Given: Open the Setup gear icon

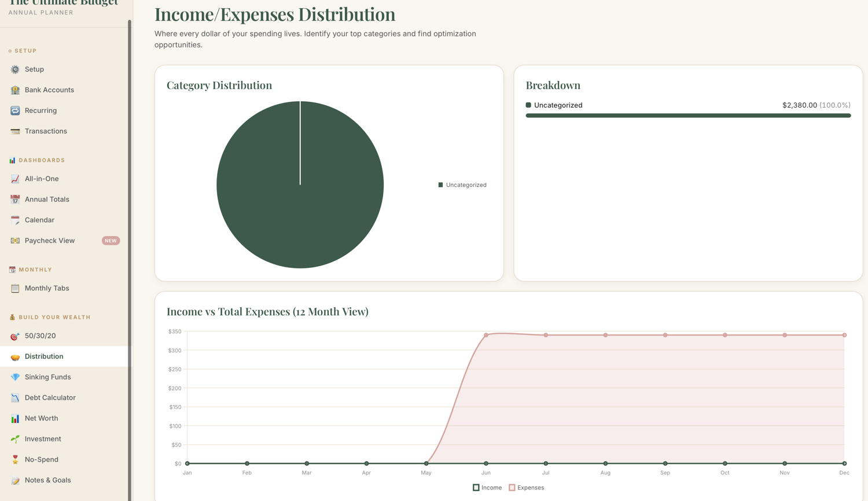Looking at the screenshot, I should pyautogui.click(x=15, y=69).
